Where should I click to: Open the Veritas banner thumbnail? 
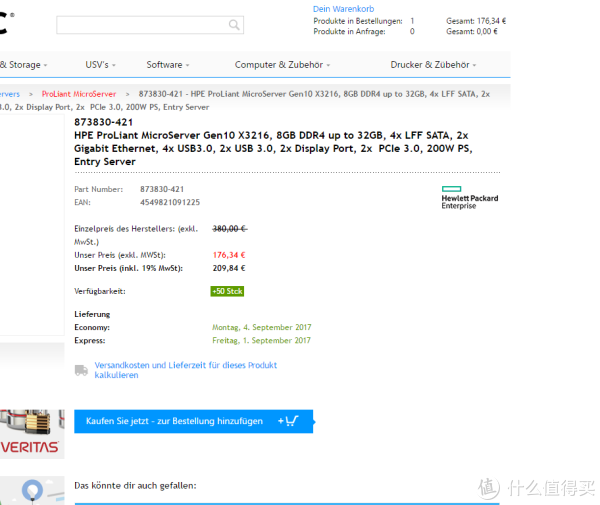coord(32,434)
